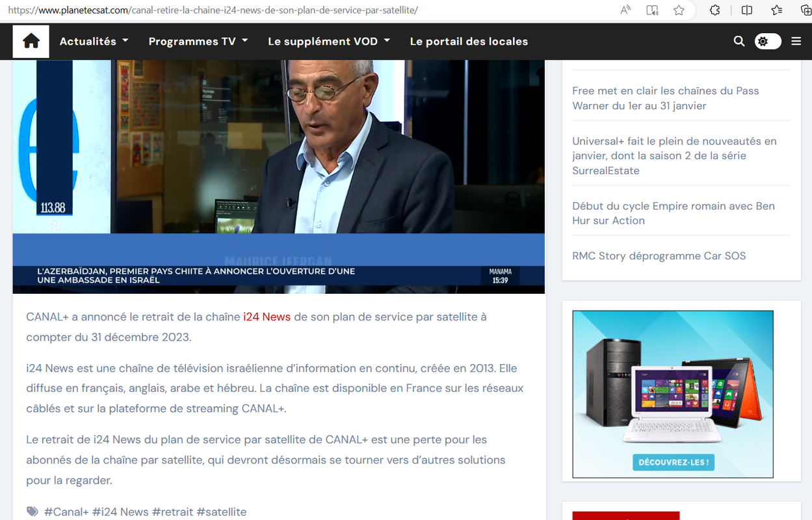Expand Le supplément VOD dropdown menu
The image size is (812, 520).
click(329, 41)
